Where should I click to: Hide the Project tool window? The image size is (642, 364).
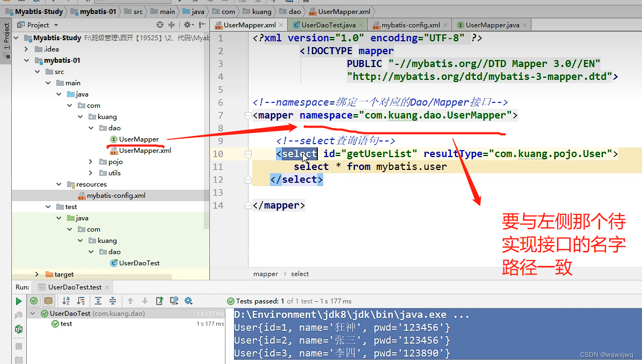click(202, 25)
